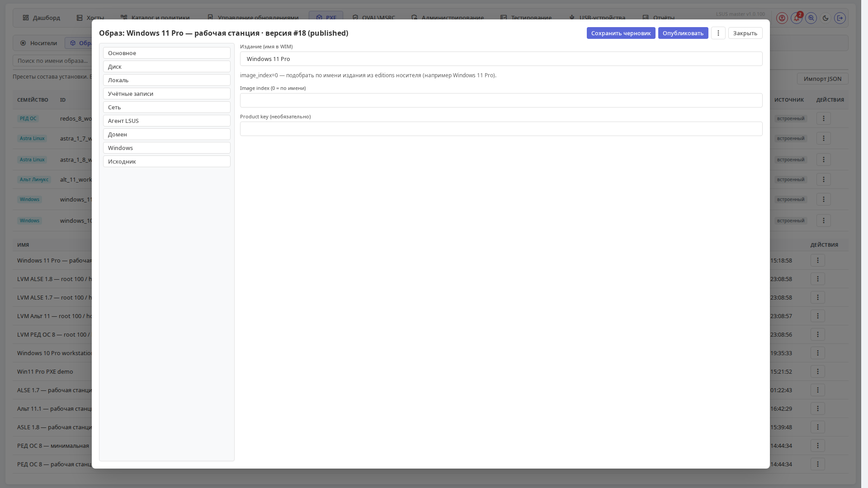Click the СЕМЕЙСТВО column header
Image resolution: width=868 pixels, height=488 pixels.
[33, 100]
